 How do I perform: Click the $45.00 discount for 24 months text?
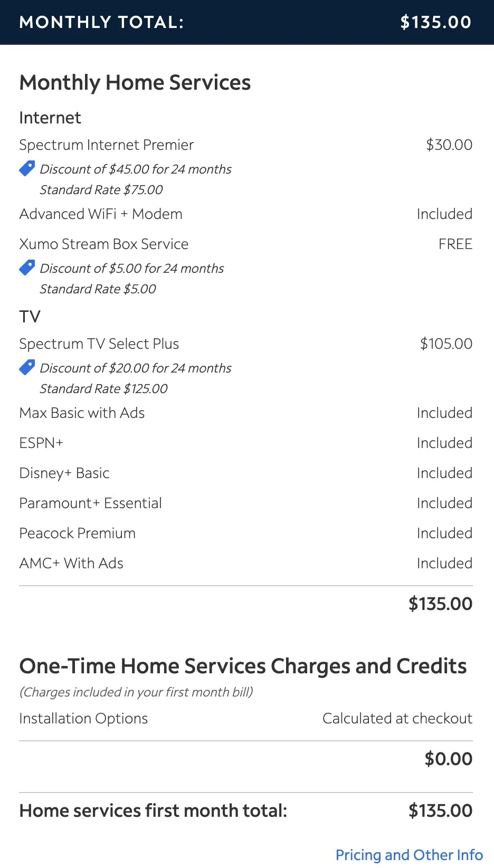(136, 169)
